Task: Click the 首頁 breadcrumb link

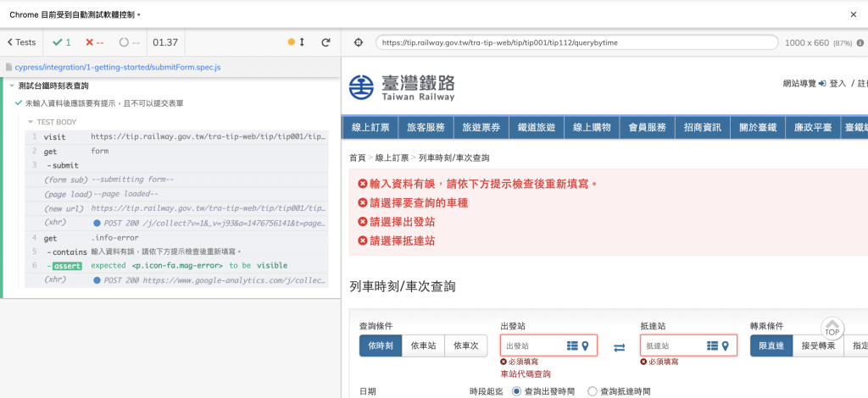Action: point(358,158)
